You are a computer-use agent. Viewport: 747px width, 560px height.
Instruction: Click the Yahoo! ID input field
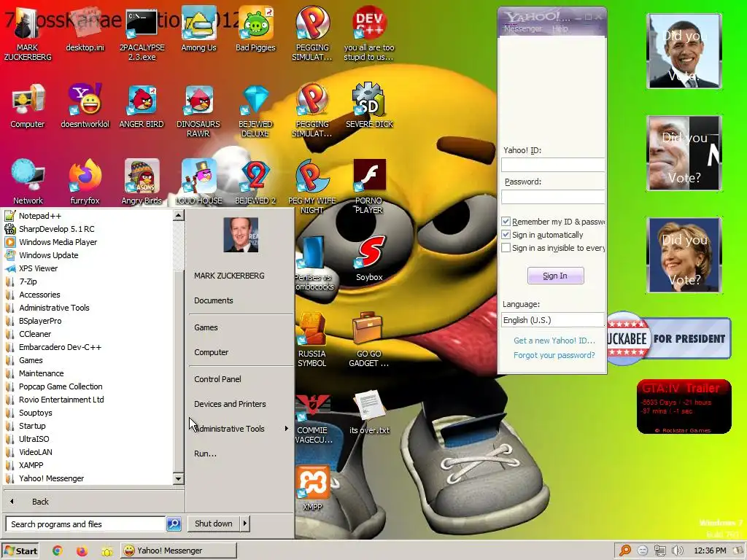click(x=553, y=165)
